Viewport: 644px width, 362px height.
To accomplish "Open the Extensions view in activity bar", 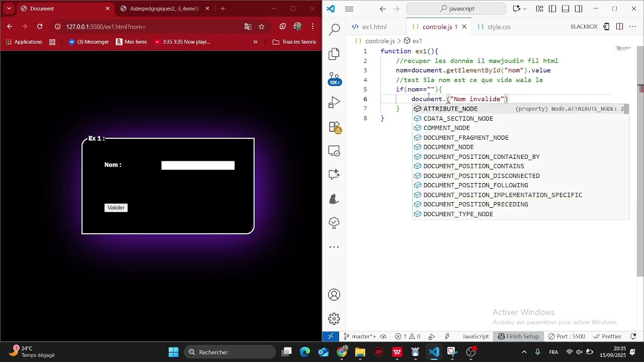I will tap(335, 127).
